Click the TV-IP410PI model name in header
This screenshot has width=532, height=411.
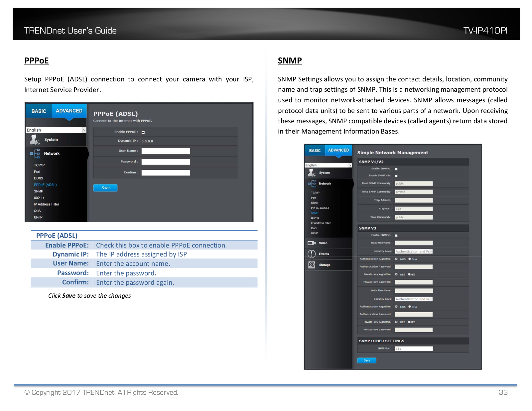click(485, 31)
